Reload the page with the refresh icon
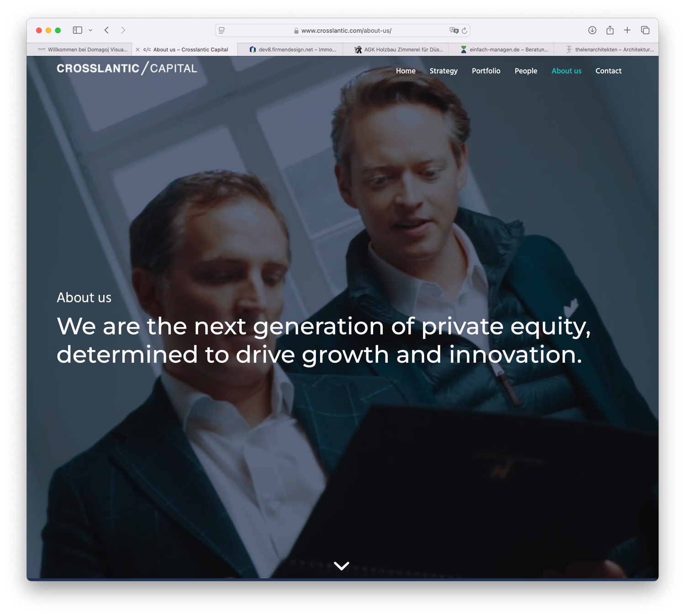The width and height of the screenshot is (685, 616). coord(464,31)
